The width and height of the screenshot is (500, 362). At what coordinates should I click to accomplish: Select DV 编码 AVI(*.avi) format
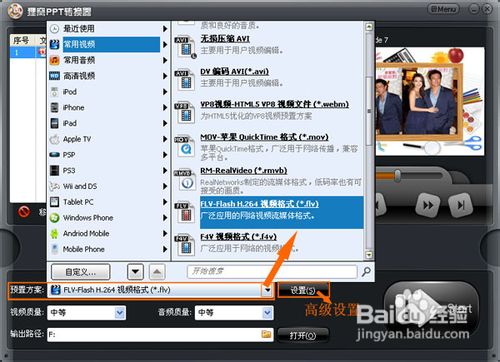pos(234,71)
